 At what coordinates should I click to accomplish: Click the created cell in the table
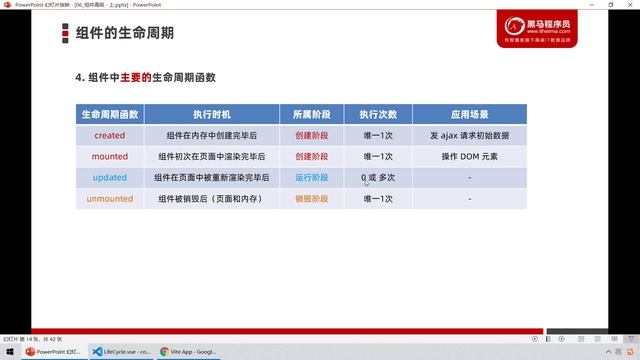(110, 135)
